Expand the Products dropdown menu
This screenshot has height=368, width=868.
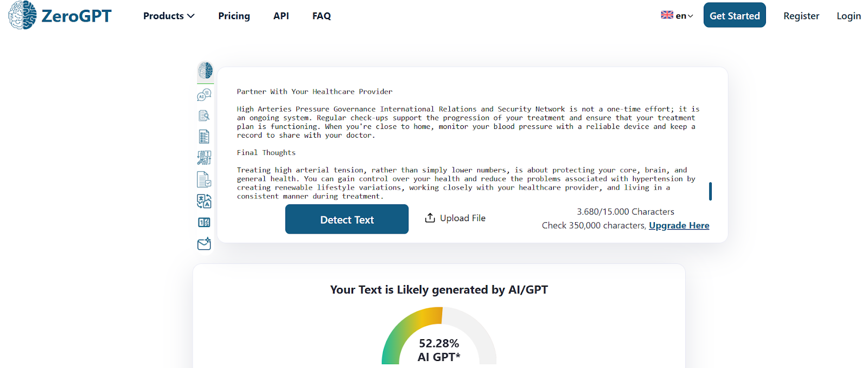click(x=169, y=16)
